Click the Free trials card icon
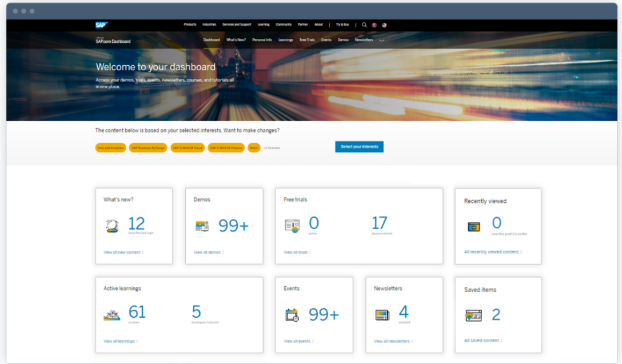The image size is (622, 364). 292,226
